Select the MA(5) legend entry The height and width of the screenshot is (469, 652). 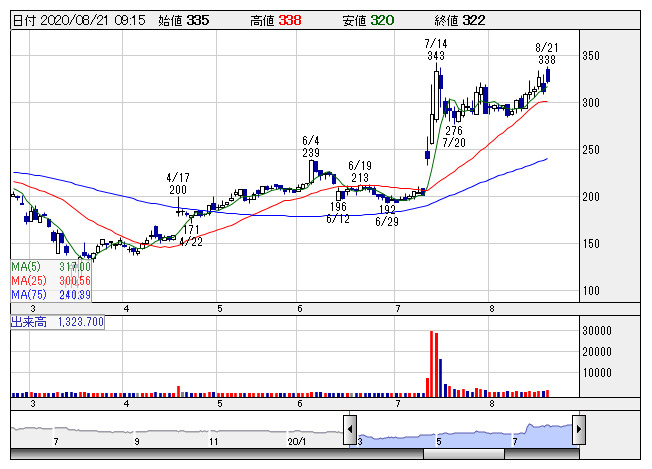point(50,267)
